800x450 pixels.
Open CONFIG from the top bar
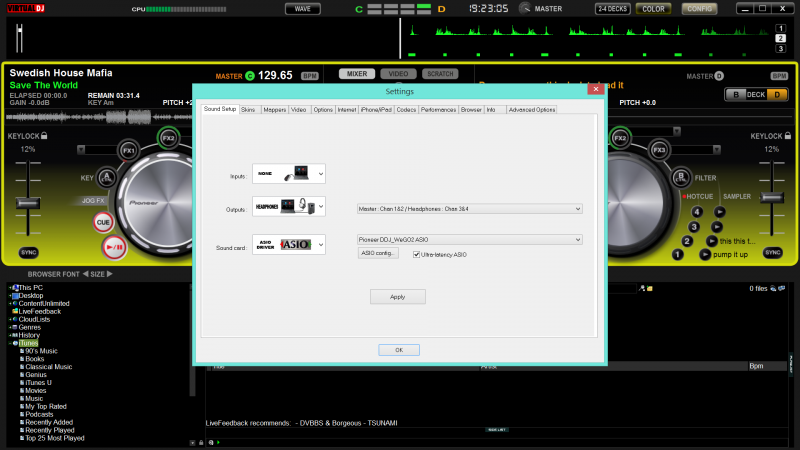(699, 9)
